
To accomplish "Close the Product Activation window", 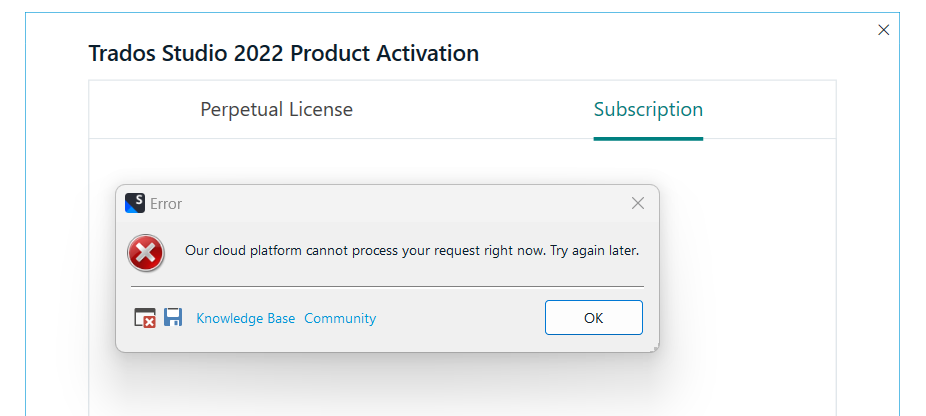I will (x=883, y=30).
